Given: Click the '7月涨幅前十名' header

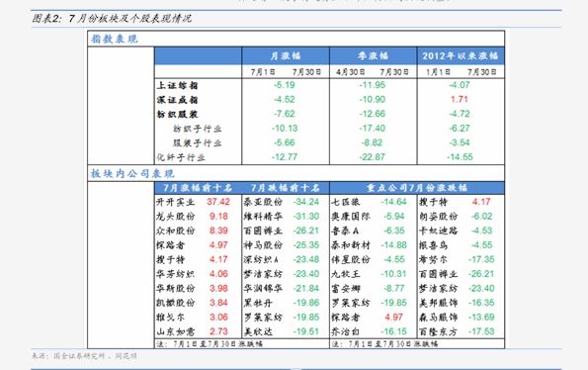Looking at the screenshot, I should click(198, 188).
